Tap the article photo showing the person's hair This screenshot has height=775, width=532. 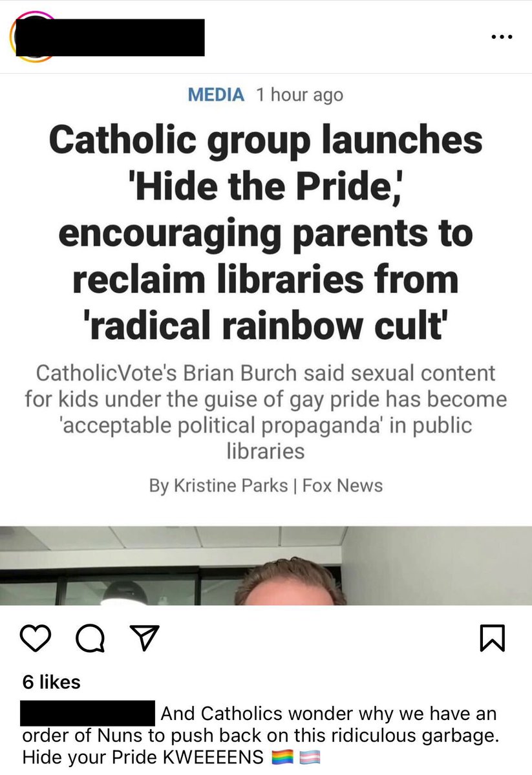click(x=266, y=566)
